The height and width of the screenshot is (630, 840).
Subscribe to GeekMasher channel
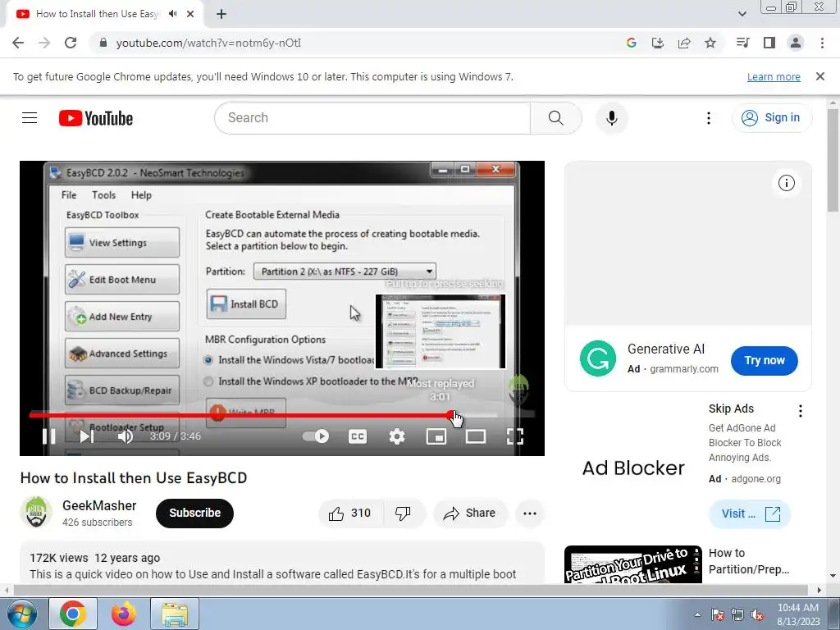click(195, 514)
